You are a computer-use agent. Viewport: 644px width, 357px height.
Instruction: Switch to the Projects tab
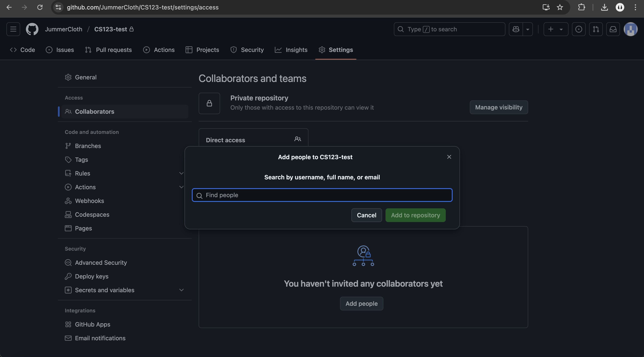coord(202,50)
